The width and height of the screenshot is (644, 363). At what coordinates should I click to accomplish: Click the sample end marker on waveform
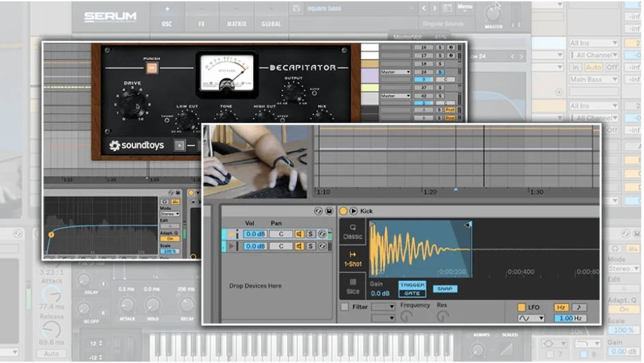469,224
